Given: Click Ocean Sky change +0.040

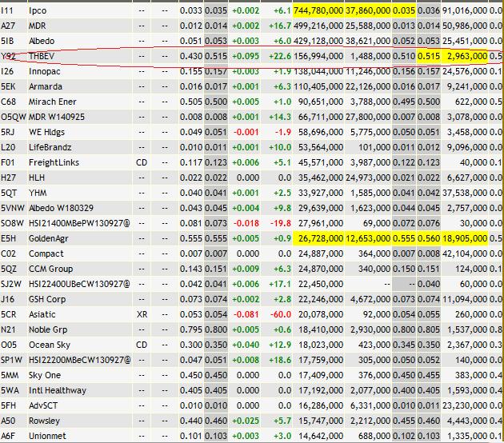Looking at the screenshot, I should pos(246,345).
